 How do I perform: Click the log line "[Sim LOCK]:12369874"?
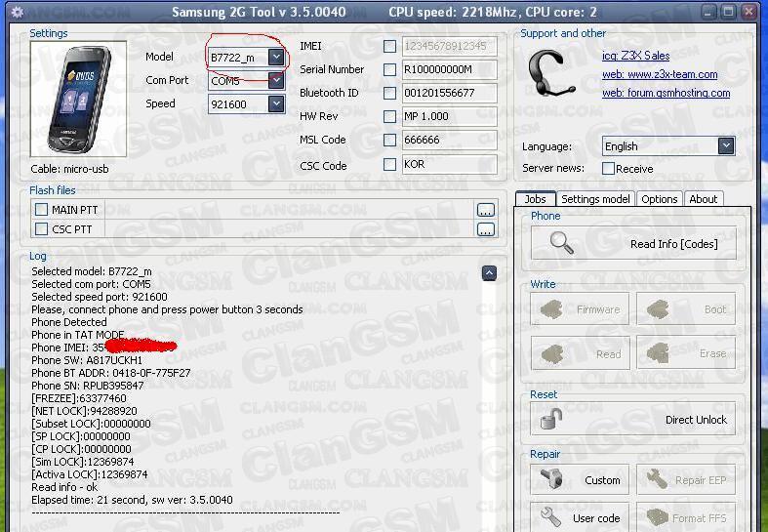pyautogui.click(x=83, y=462)
